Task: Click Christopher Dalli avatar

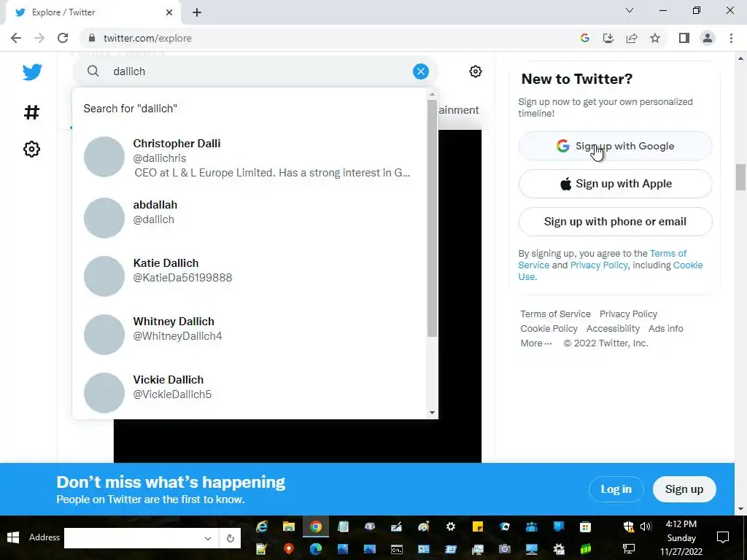Action: pyautogui.click(x=104, y=157)
